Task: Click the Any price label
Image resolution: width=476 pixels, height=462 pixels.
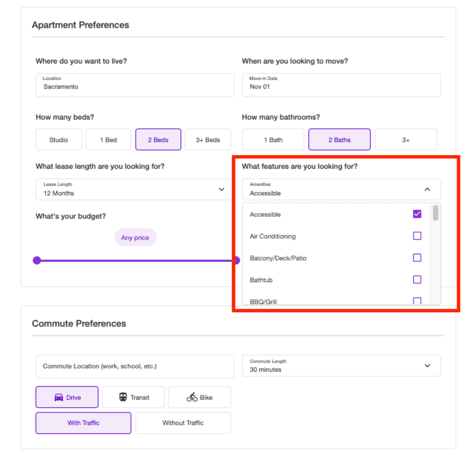Action: pyautogui.click(x=135, y=237)
